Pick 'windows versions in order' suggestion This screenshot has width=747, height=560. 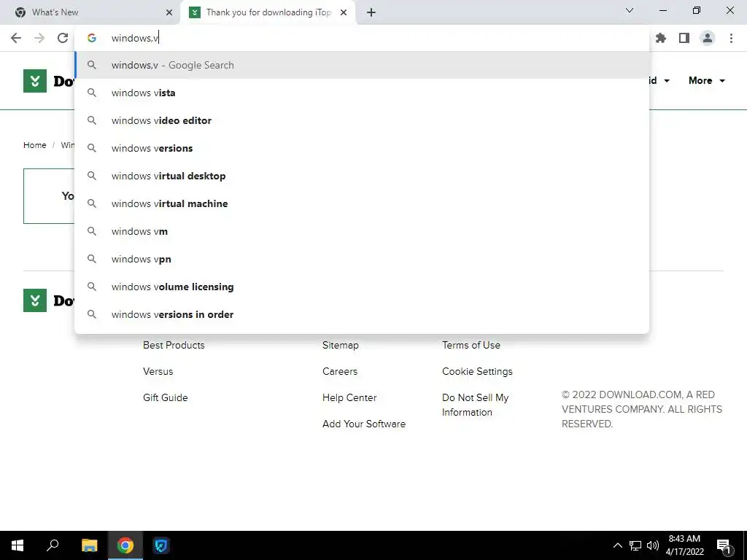point(362,314)
